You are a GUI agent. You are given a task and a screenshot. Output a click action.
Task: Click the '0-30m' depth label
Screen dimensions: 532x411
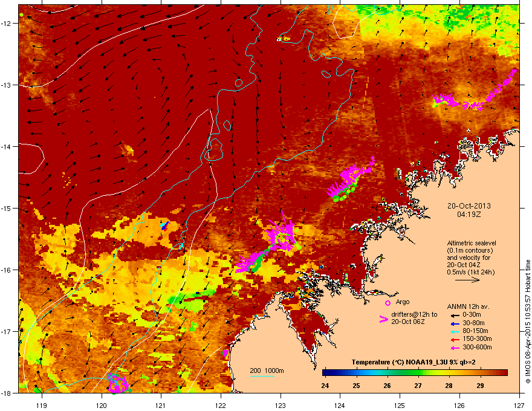coord(472,315)
